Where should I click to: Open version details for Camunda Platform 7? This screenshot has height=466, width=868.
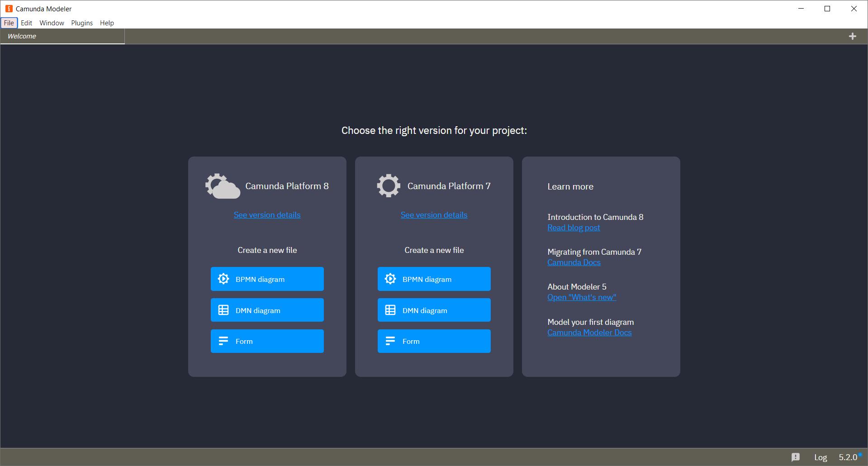coord(434,215)
